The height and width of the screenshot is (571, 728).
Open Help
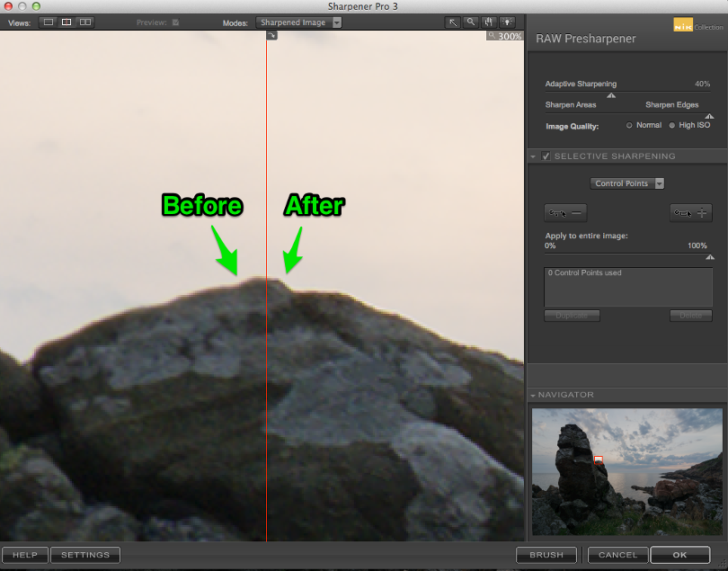click(25, 555)
